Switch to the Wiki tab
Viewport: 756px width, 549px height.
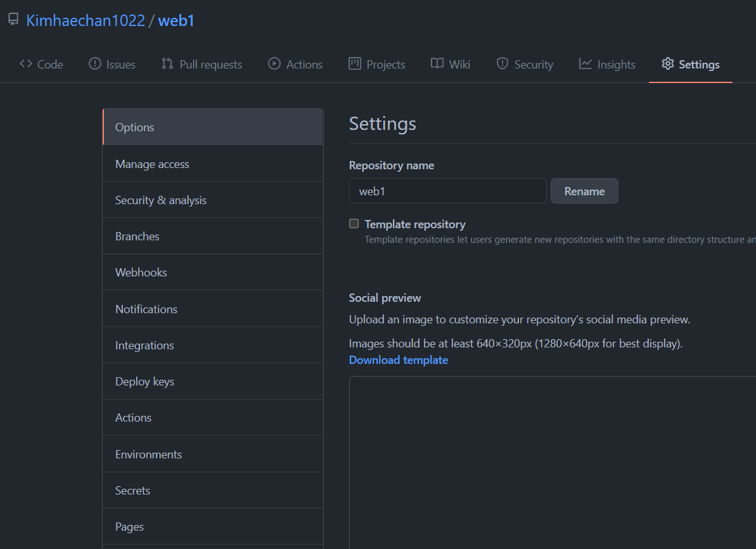click(x=451, y=64)
